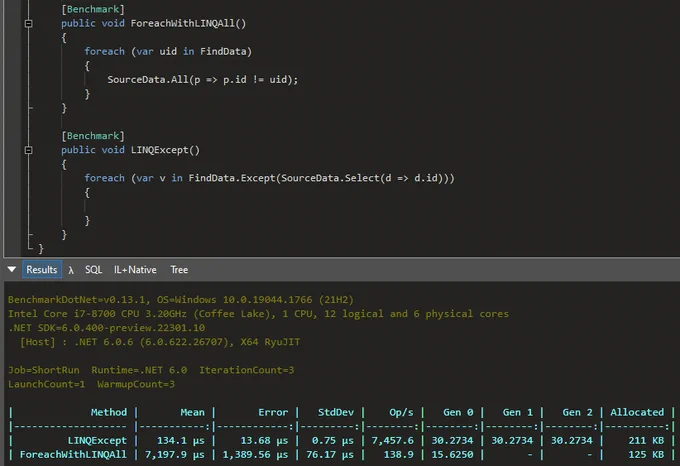Click the [Benchmark] attribute above LINQExcept
Image resolution: width=680 pixels, height=466 pixels.
[93, 136]
